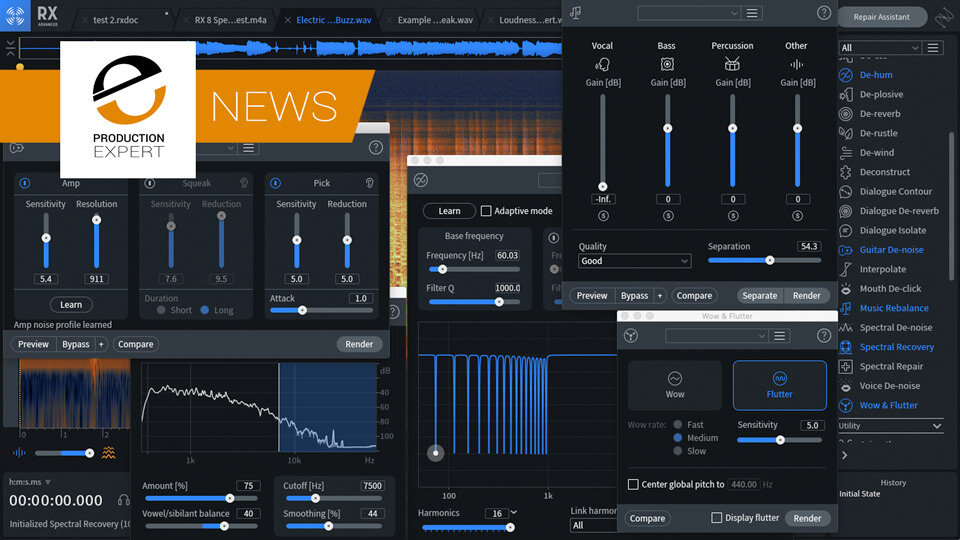Expand the side panel arrow below Utility
This screenshot has width=960, height=540.
point(844,455)
